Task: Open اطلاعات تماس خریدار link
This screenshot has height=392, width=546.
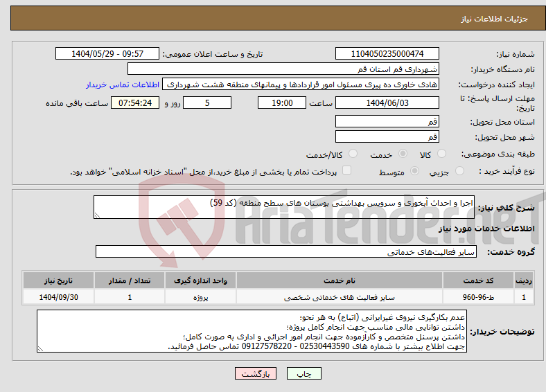Action: pos(123,84)
